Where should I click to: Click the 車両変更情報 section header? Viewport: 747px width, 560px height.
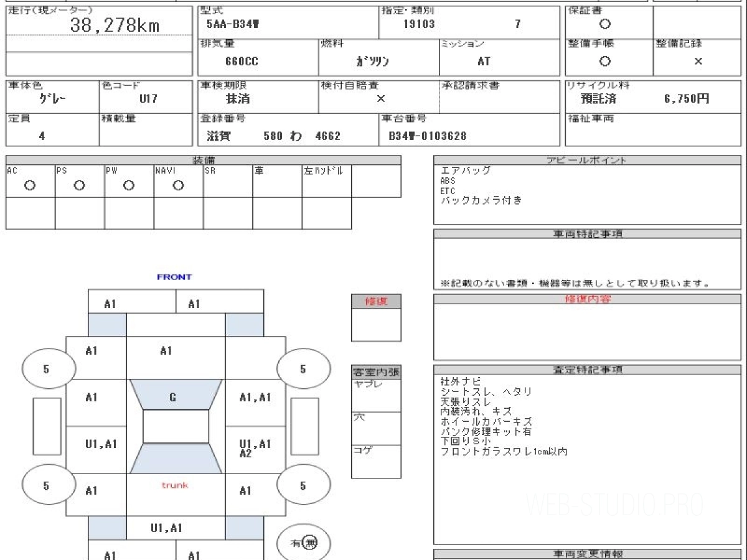[588, 554]
